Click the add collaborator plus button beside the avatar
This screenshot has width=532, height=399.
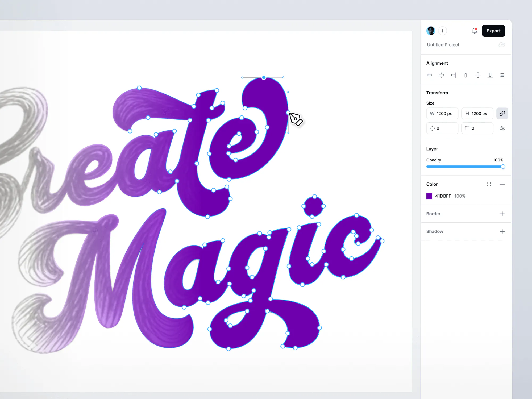pyautogui.click(x=442, y=31)
